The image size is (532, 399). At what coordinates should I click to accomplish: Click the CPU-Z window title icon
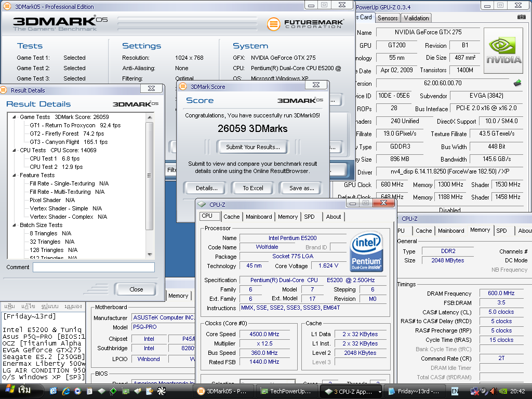click(x=202, y=204)
